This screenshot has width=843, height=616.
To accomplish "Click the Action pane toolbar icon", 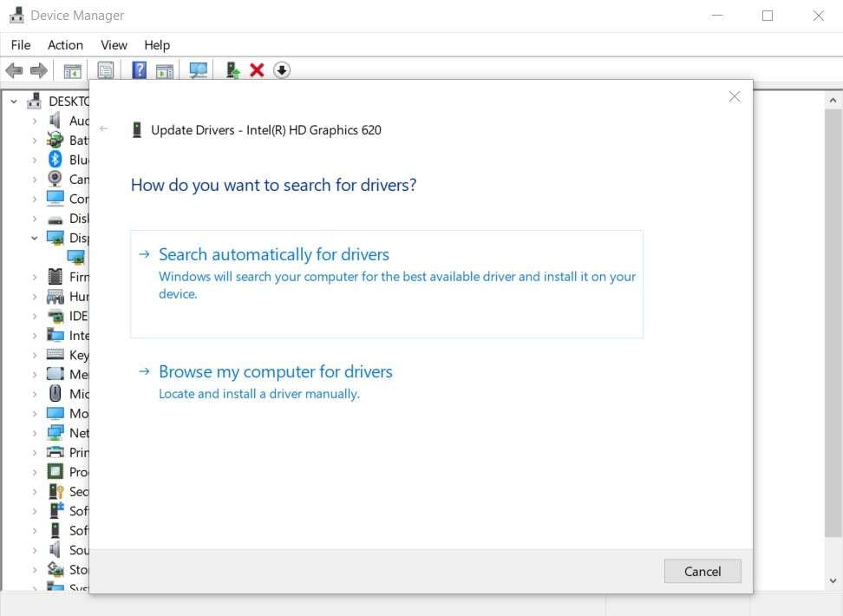I will pos(165,70).
